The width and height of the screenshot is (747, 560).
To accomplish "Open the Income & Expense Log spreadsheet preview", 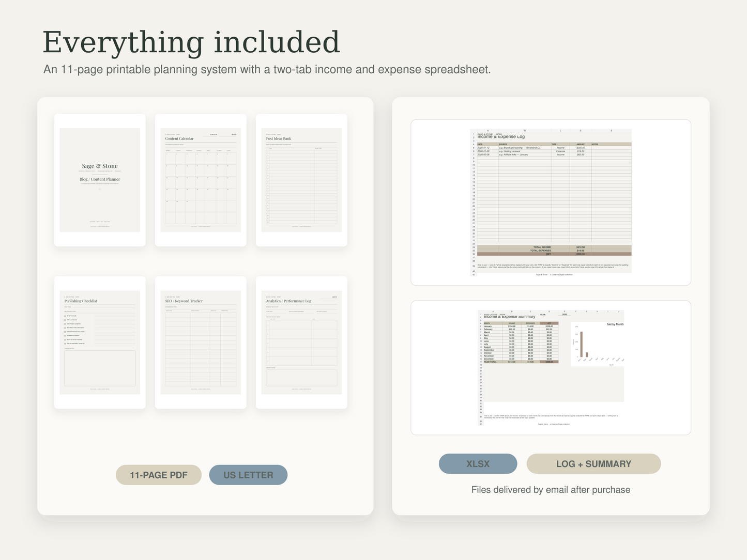I will [551, 203].
